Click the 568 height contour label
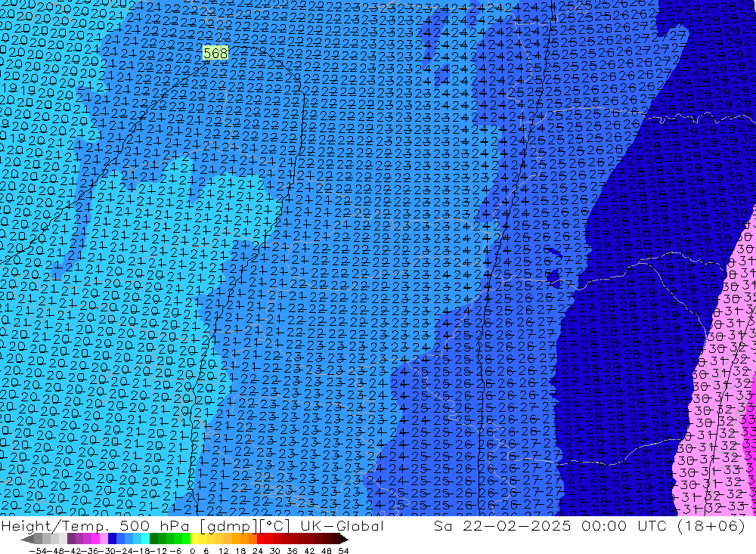This screenshot has width=756, height=554. [215, 53]
